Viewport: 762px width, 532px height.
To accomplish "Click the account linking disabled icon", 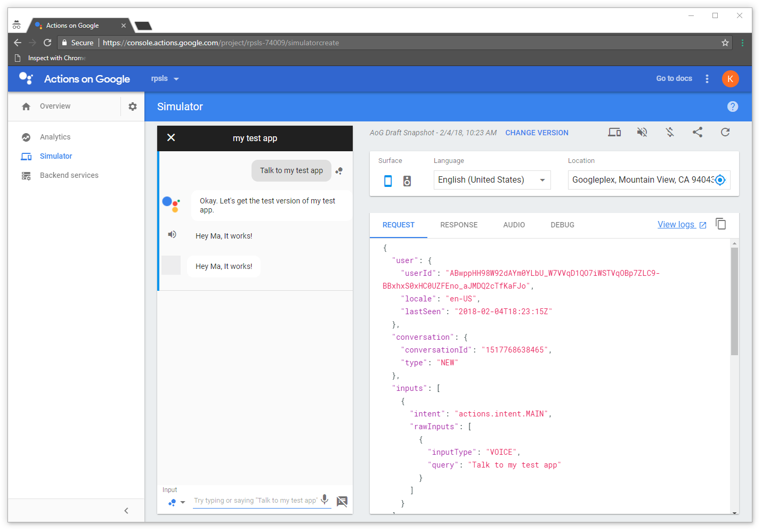I will click(670, 132).
